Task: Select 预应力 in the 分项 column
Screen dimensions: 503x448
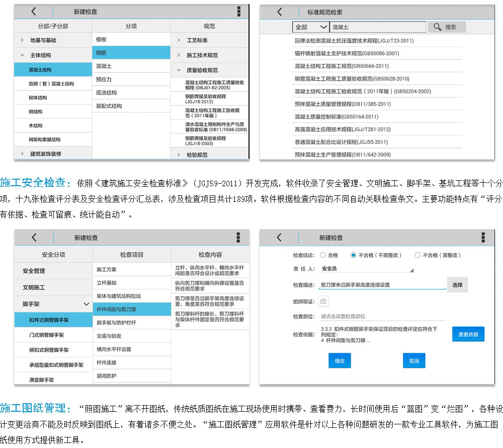Action: pyautogui.click(x=131, y=79)
